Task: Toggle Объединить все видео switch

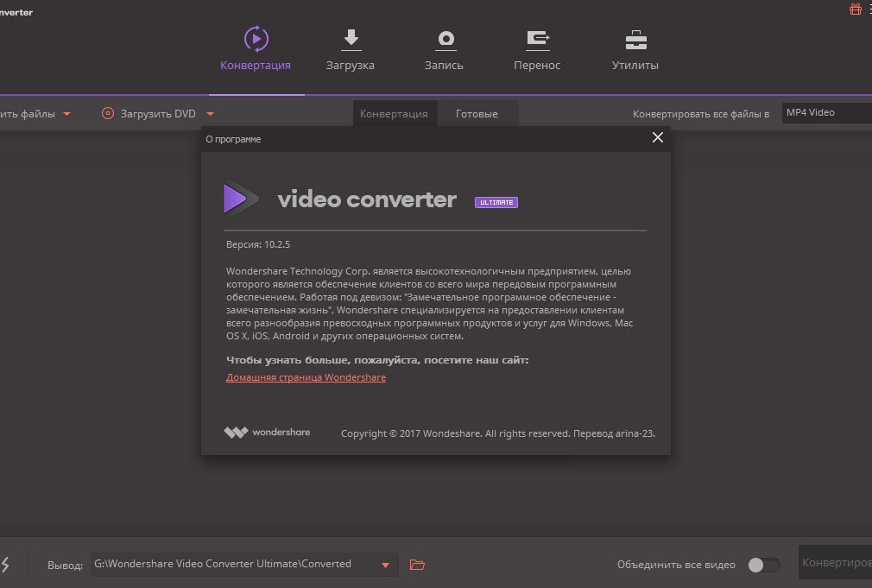Action: coord(763,565)
